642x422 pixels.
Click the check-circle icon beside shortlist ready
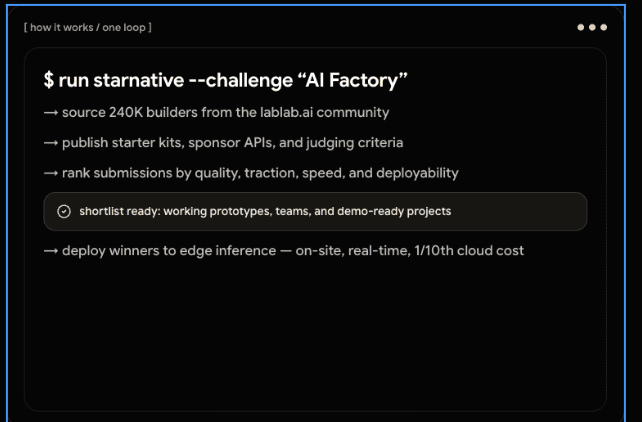[x=64, y=211]
